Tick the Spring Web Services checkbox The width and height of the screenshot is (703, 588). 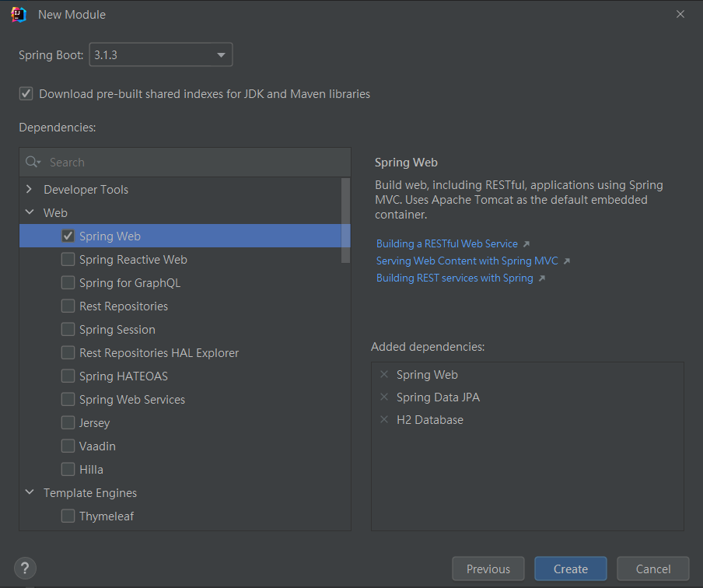(68, 399)
